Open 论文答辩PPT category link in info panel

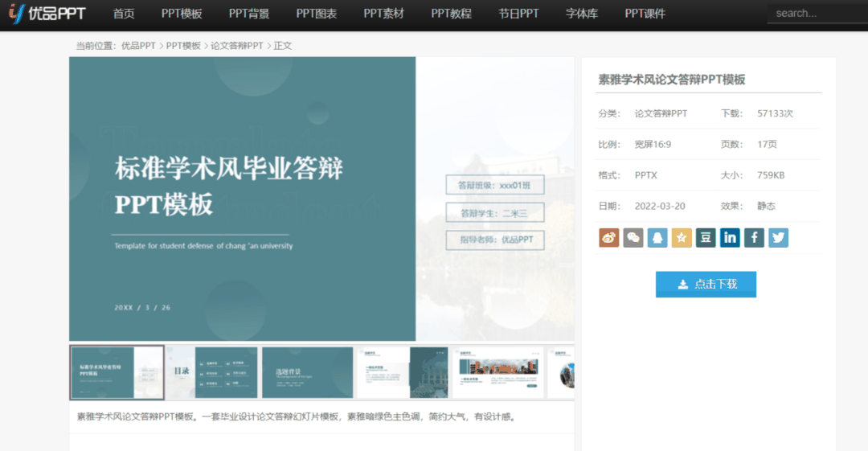[661, 113]
